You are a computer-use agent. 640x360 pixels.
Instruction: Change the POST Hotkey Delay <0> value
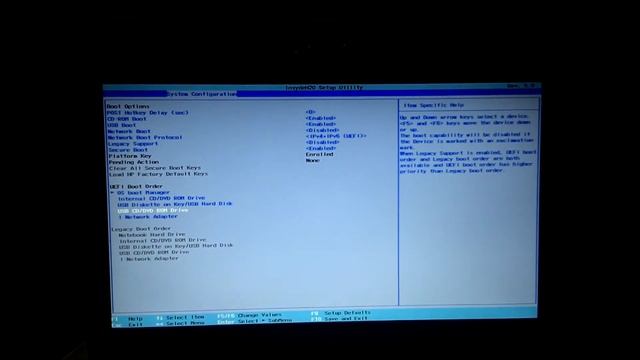tap(311, 112)
